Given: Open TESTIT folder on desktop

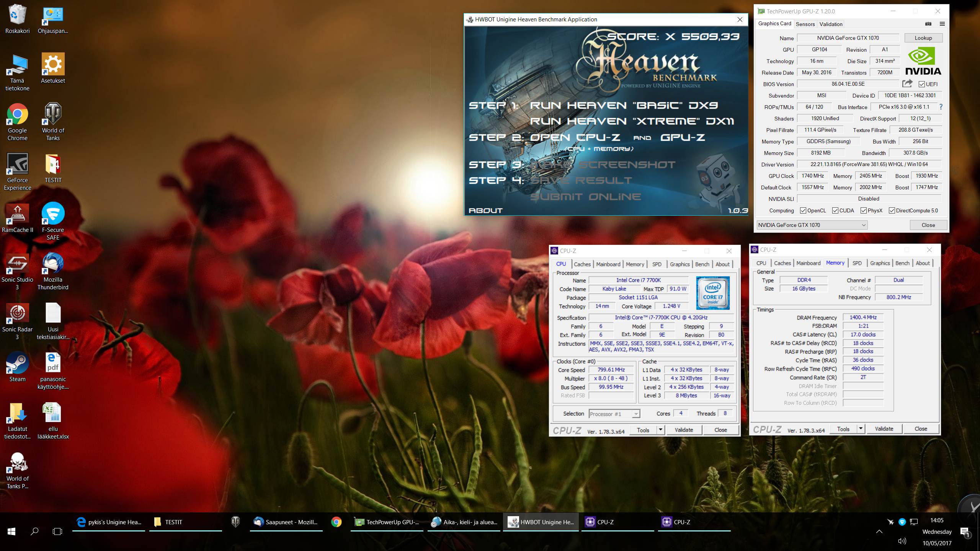Looking at the screenshot, I should point(53,168).
